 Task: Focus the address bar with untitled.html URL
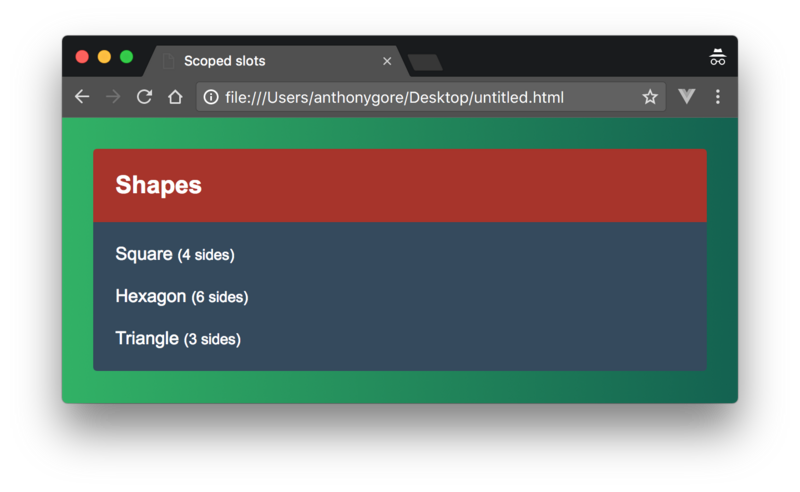coord(420,97)
